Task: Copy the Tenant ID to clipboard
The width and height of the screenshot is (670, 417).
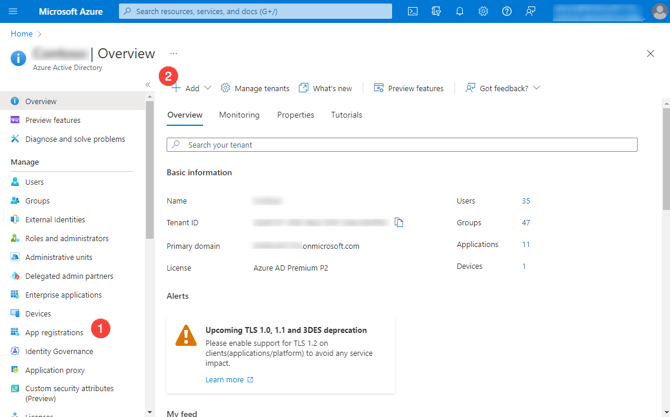Action: (399, 223)
